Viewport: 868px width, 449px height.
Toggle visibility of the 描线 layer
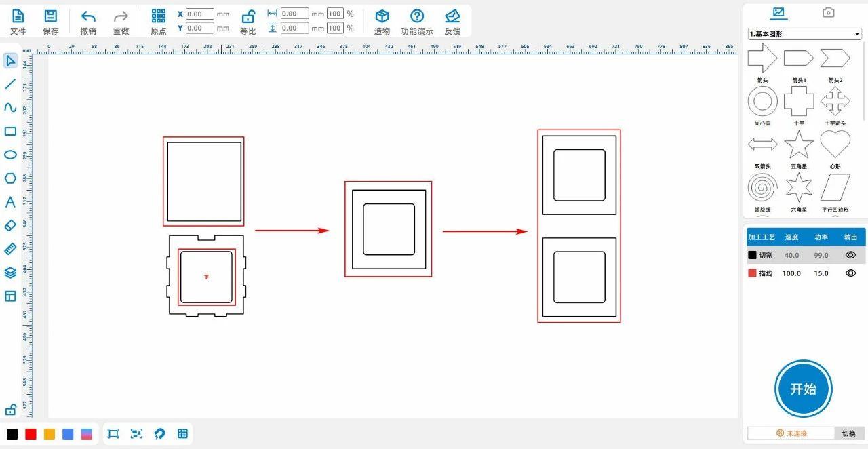(850, 273)
